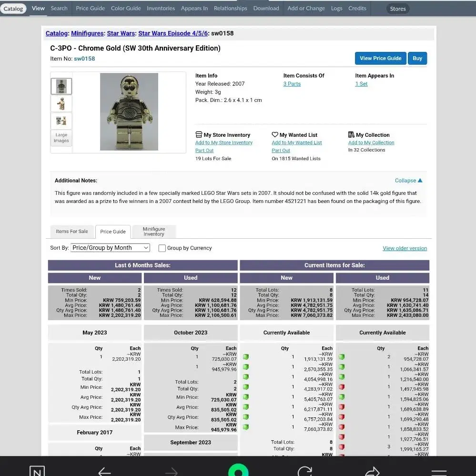Viewport: 476px width, 476px height.
Task: Click red cube icon for 1,927,766.51 lot
Action: pos(342,437)
